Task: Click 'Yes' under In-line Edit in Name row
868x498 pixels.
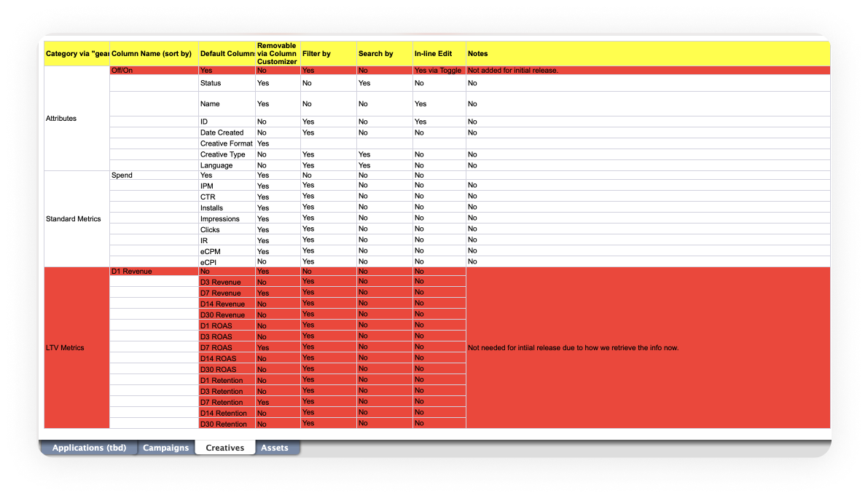Action: tap(439, 104)
